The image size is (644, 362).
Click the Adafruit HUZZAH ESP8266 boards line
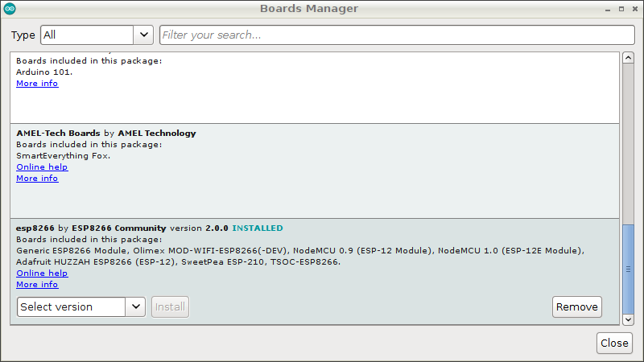pos(178,262)
